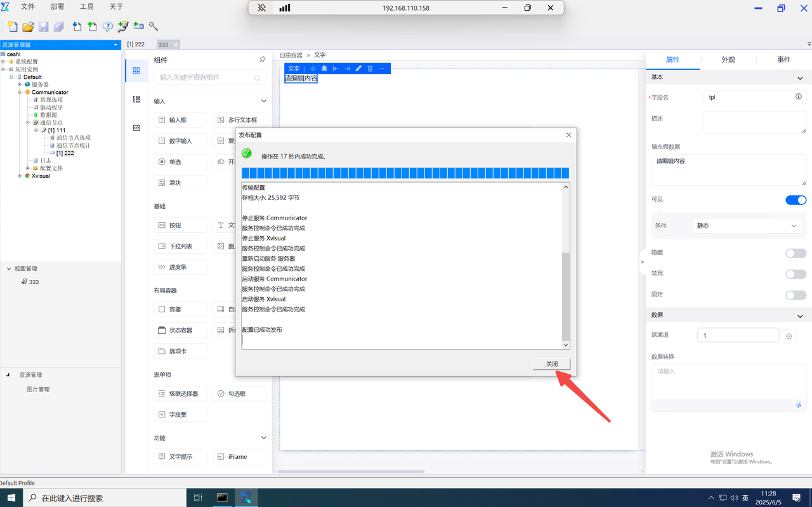Add the 输入框 component
This screenshot has height=507, width=812.
click(180, 120)
